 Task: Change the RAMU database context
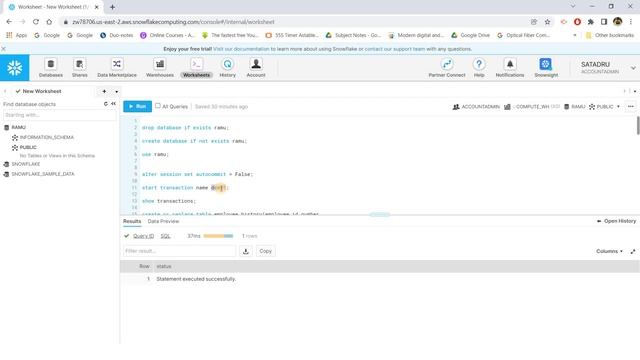point(575,107)
